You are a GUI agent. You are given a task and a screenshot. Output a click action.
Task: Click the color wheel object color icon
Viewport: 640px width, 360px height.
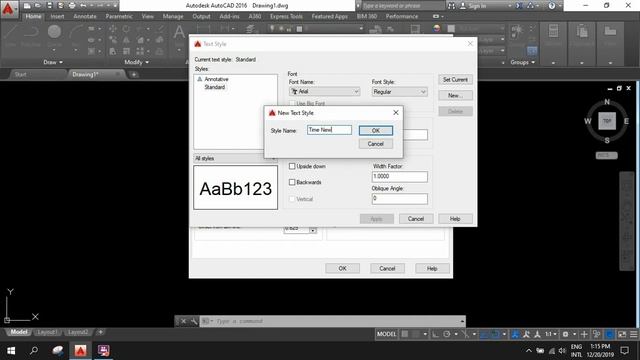(x=437, y=28)
